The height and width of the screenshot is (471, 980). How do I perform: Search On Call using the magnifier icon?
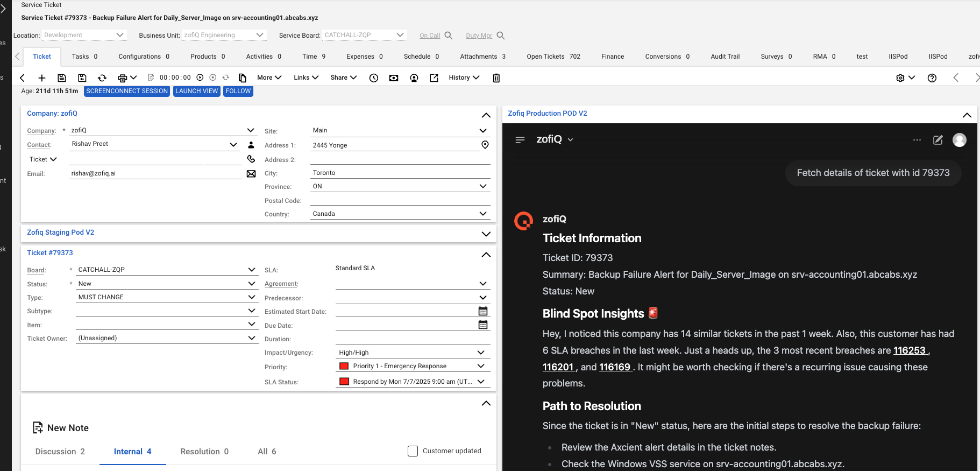(449, 36)
